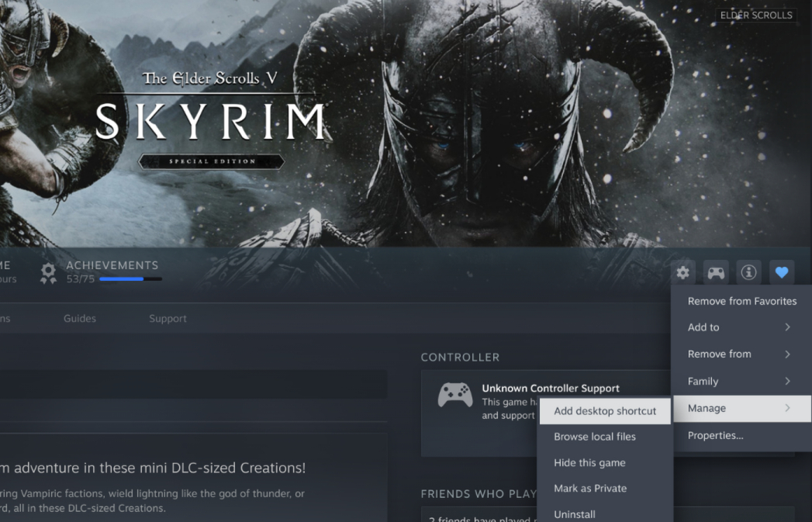Open the Manage submenu entry

point(741,408)
